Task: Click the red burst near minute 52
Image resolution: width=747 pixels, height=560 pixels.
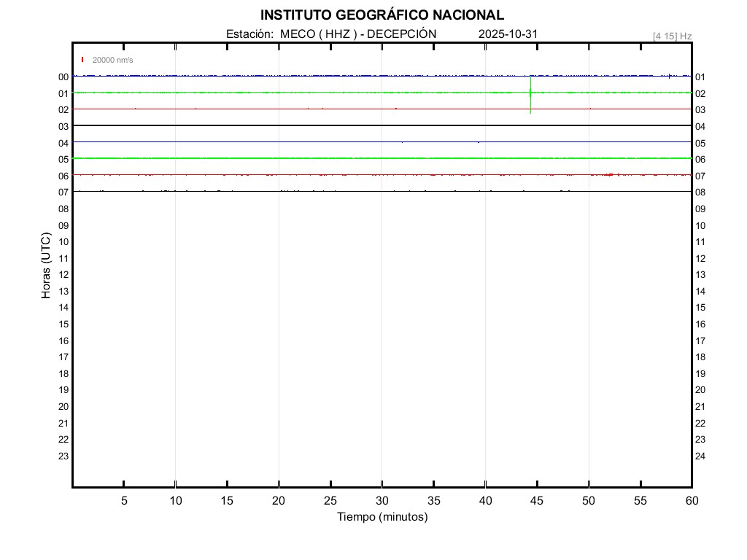Action: [610, 174]
